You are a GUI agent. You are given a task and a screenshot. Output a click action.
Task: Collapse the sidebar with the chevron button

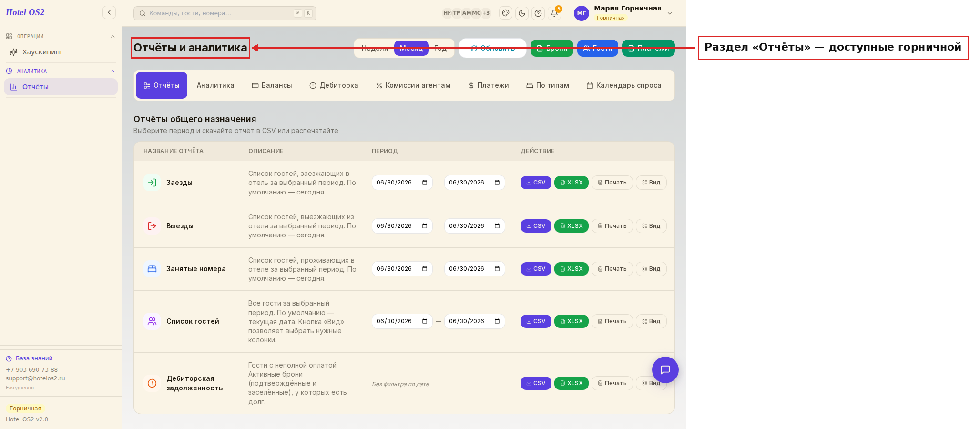109,12
